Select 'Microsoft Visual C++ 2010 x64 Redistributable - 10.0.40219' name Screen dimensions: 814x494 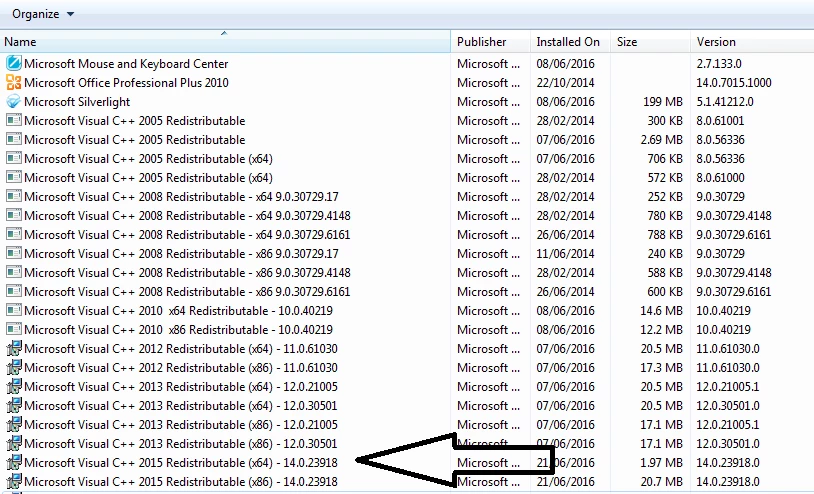(178, 310)
